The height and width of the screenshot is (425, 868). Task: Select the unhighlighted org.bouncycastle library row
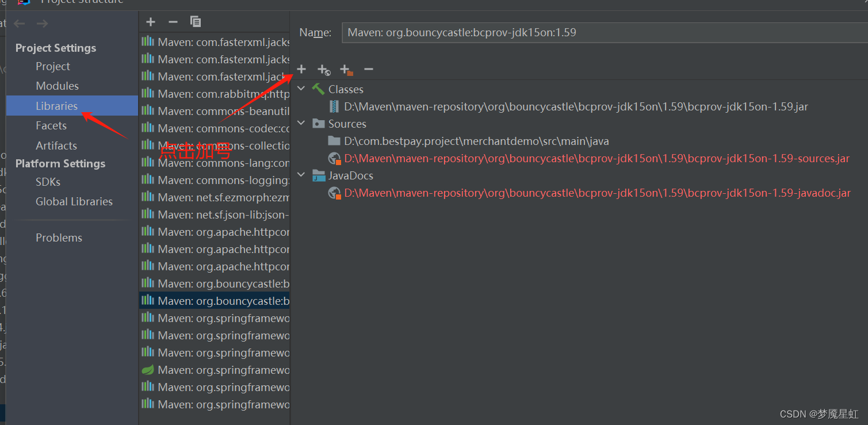[x=215, y=284]
